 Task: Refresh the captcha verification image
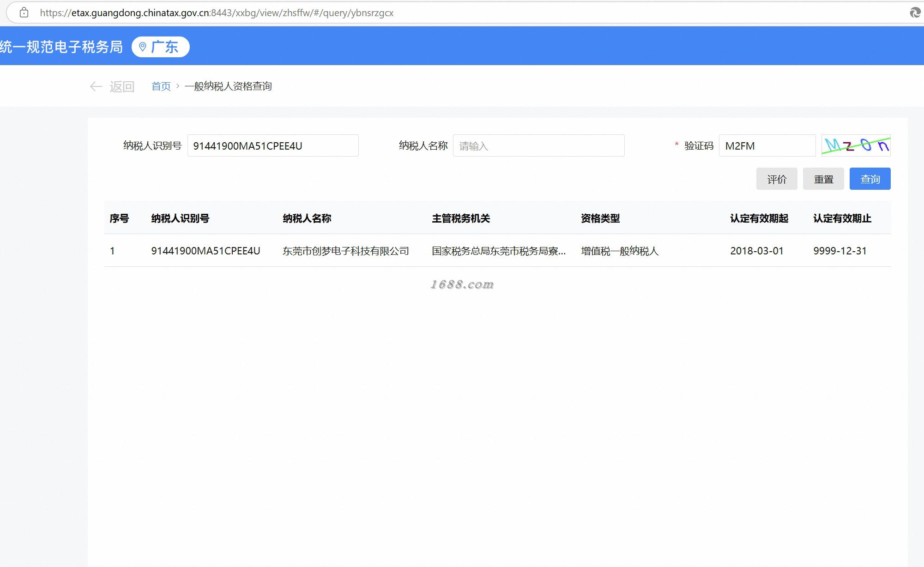click(x=856, y=145)
